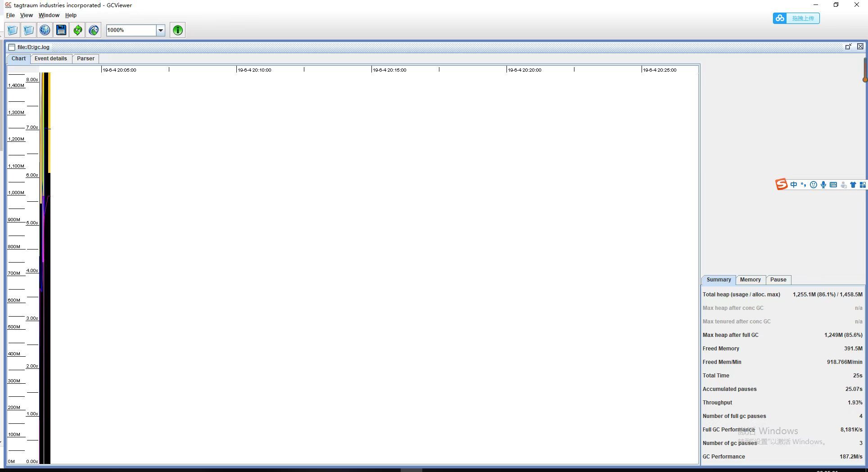Switch to the Event details tab
This screenshot has width=868, height=472.
pyautogui.click(x=50, y=59)
